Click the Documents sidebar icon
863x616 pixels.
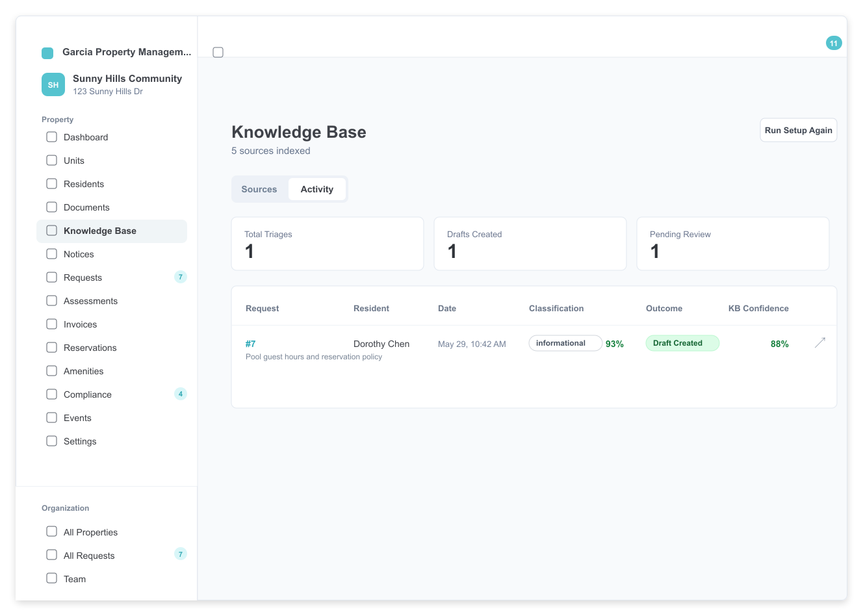coord(52,207)
